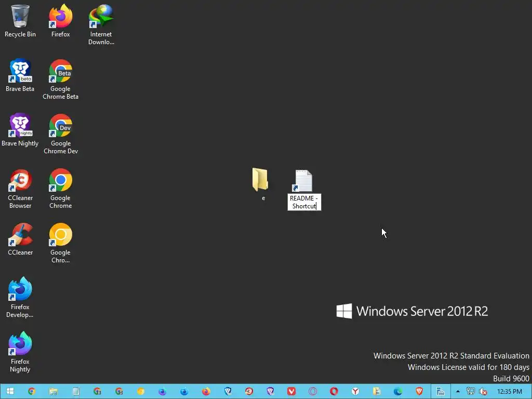Launch orange Brave from the taskbar
Screen dimensions: 532x399
click(x=419, y=392)
